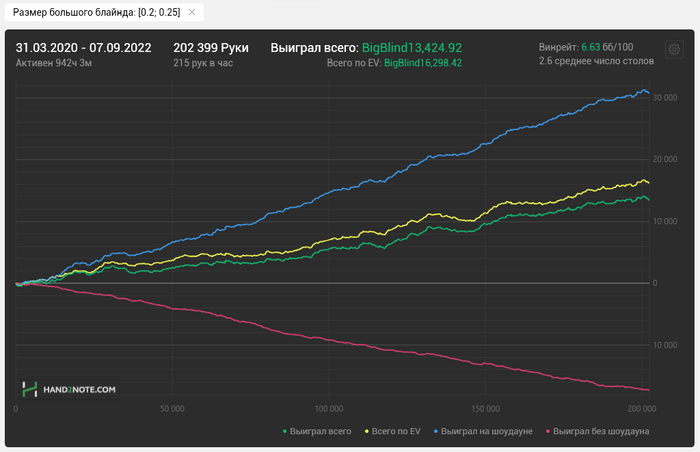This screenshot has width=700, height=452.
Task: Click the '215 рук в час' text
Action: coord(203,63)
